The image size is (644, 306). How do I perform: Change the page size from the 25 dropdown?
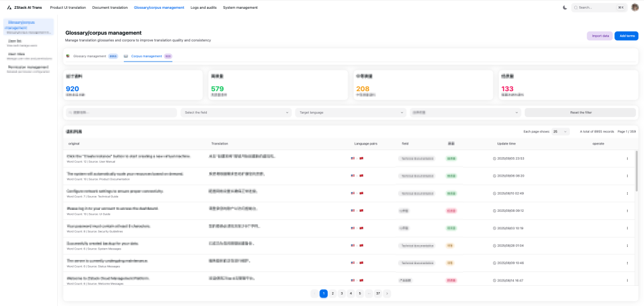(x=560, y=132)
